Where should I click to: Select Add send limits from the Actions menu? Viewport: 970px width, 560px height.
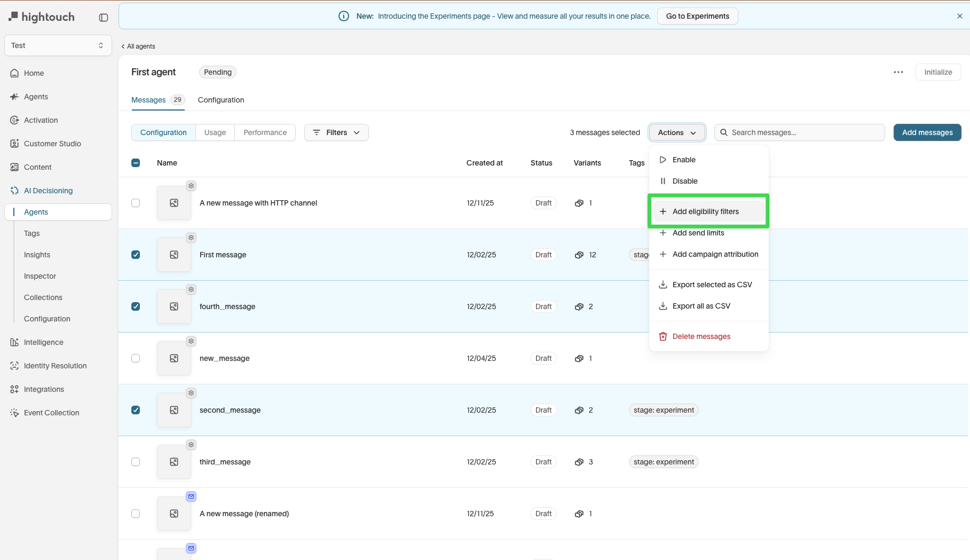coord(698,233)
